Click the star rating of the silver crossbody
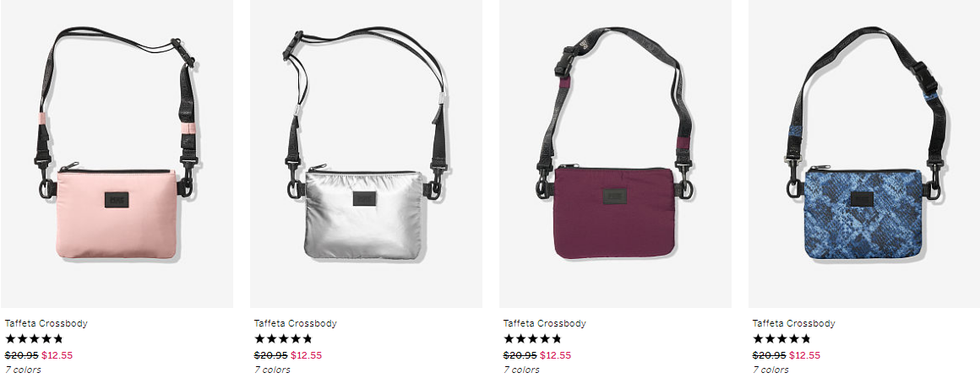The image size is (980, 389). click(x=283, y=339)
